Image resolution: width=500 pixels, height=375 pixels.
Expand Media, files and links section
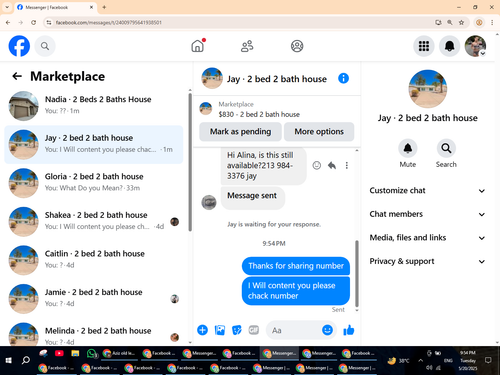point(427,238)
